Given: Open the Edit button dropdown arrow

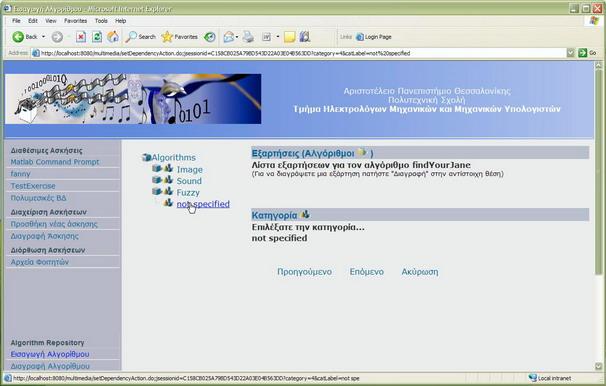Looking at the screenshot, I should tap(277, 37).
